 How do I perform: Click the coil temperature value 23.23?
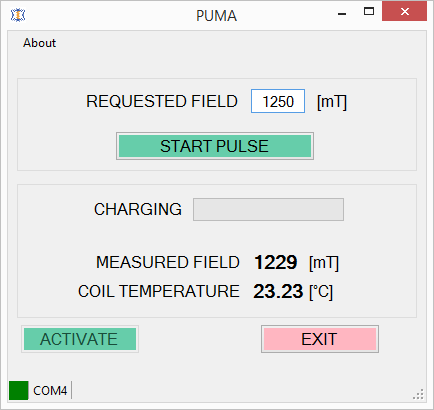coord(278,291)
